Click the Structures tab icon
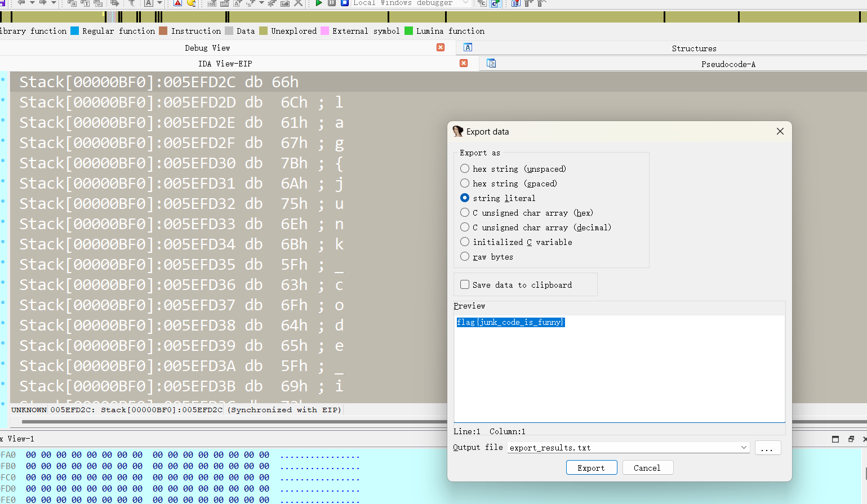The height and width of the screenshot is (504, 867). 468,47
